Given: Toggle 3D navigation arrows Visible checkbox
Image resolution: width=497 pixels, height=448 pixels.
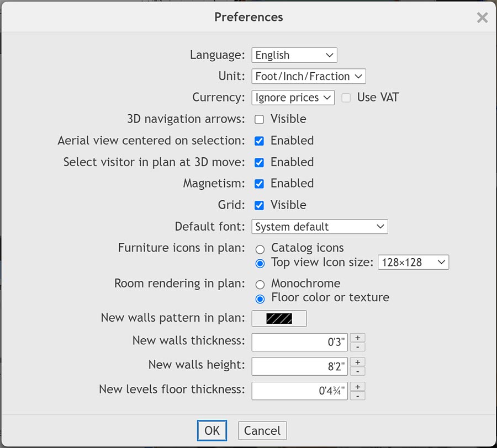Looking at the screenshot, I should (259, 120).
